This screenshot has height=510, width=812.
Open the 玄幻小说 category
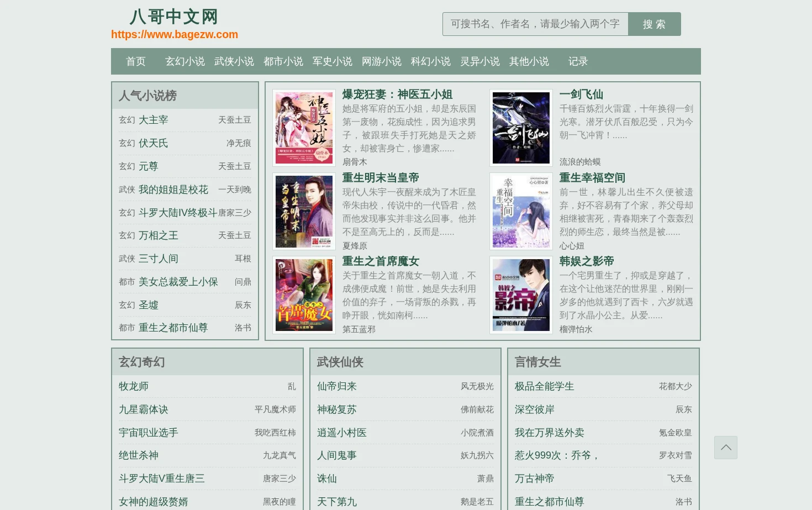185,61
